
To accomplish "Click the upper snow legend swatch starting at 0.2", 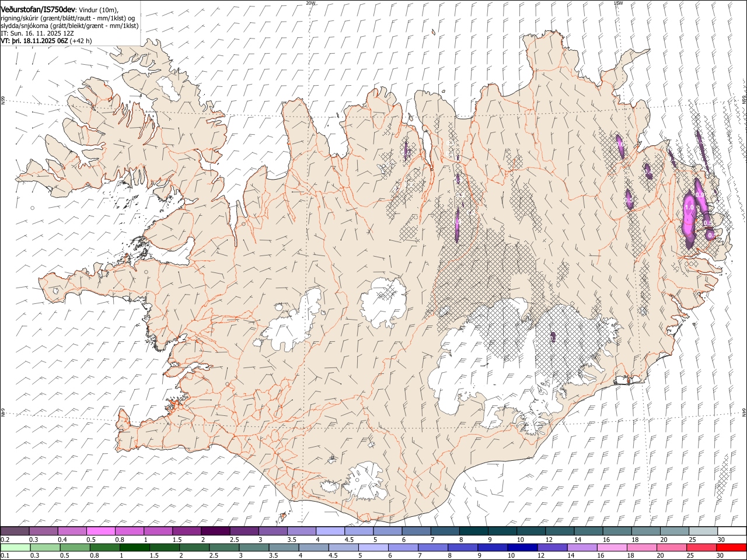I will [15, 531].
